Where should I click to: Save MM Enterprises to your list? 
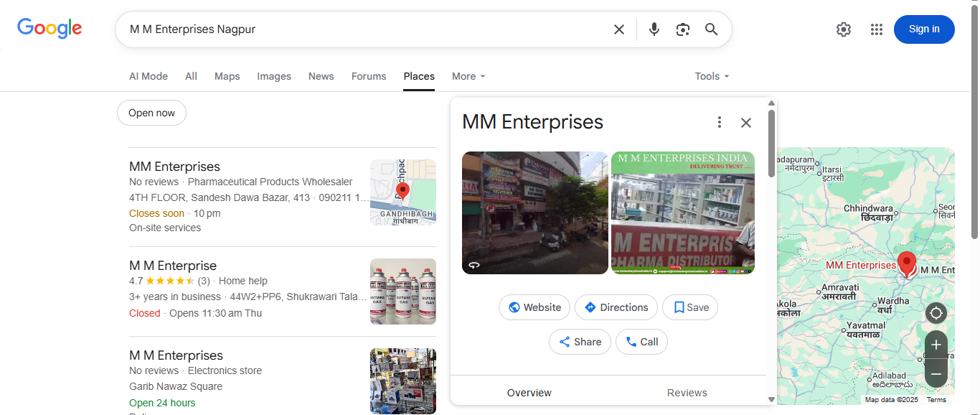tap(689, 307)
